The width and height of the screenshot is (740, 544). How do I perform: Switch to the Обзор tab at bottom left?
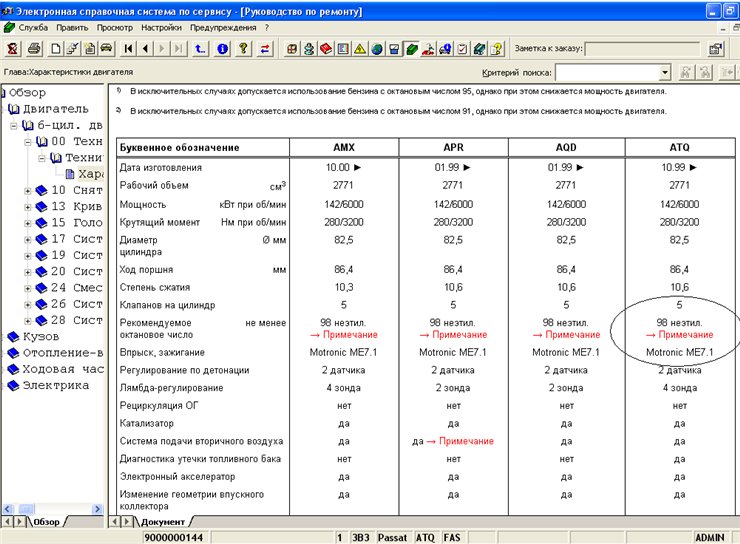click(46, 522)
